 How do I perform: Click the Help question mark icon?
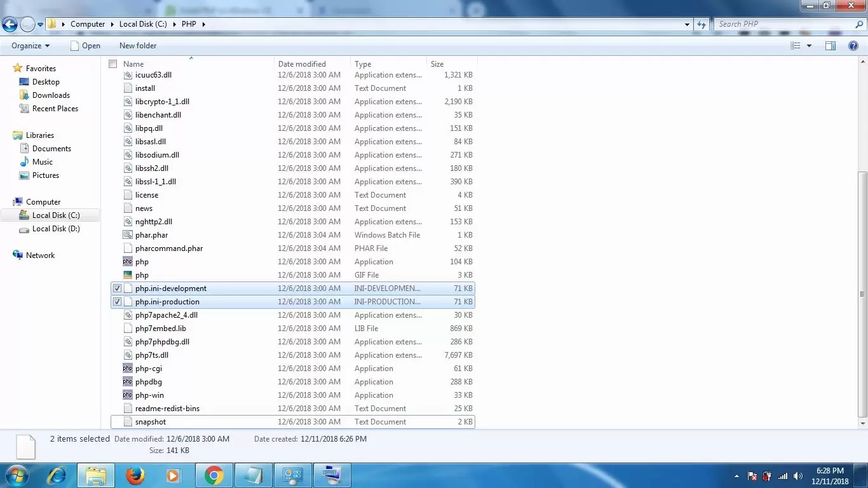click(853, 46)
